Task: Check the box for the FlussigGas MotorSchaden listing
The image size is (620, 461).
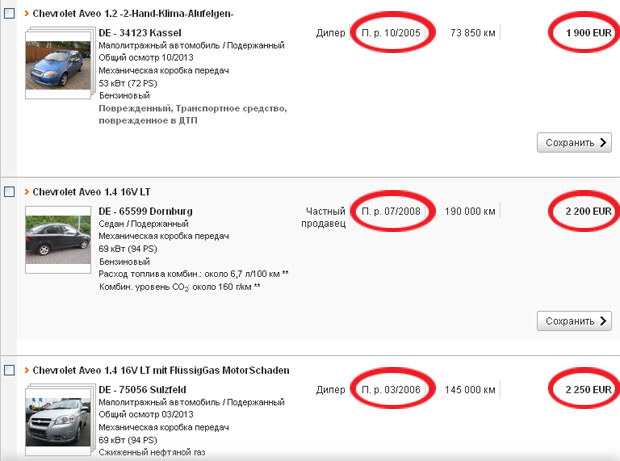Action: click(x=9, y=370)
